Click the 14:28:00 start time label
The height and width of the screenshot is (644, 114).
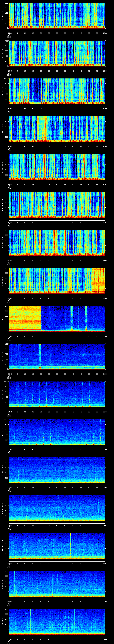[x=9, y=563]
